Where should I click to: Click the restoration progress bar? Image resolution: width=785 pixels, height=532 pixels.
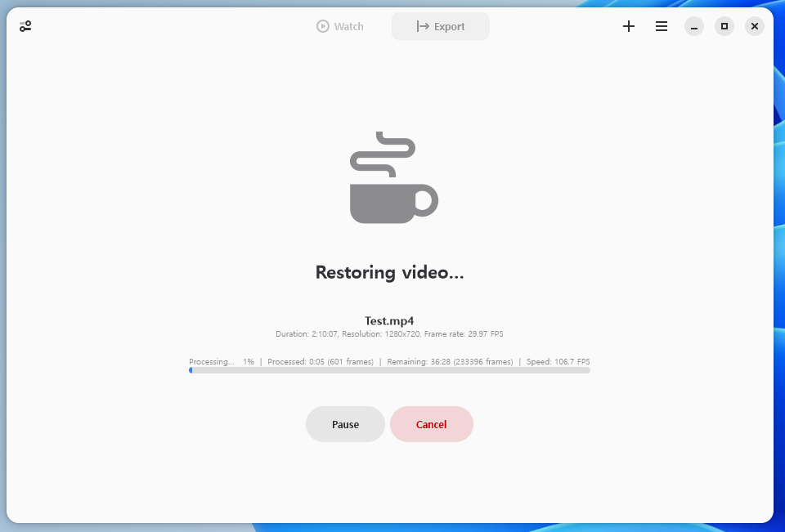click(x=389, y=370)
